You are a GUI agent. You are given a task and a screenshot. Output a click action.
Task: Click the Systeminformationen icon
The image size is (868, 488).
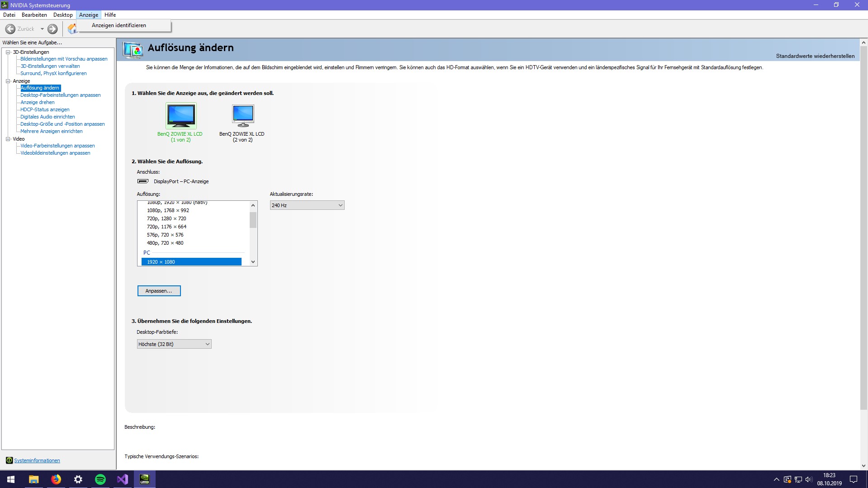[x=9, y=460]
